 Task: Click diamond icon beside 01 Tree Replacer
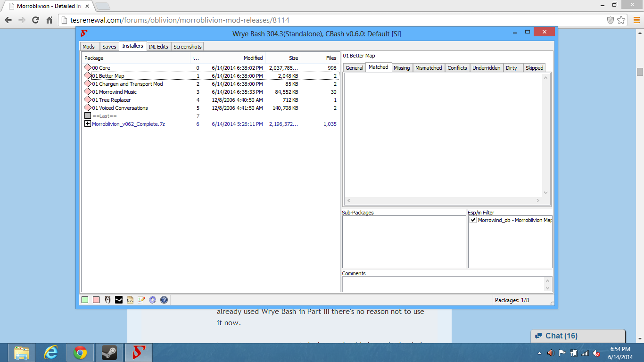point(88,100)
